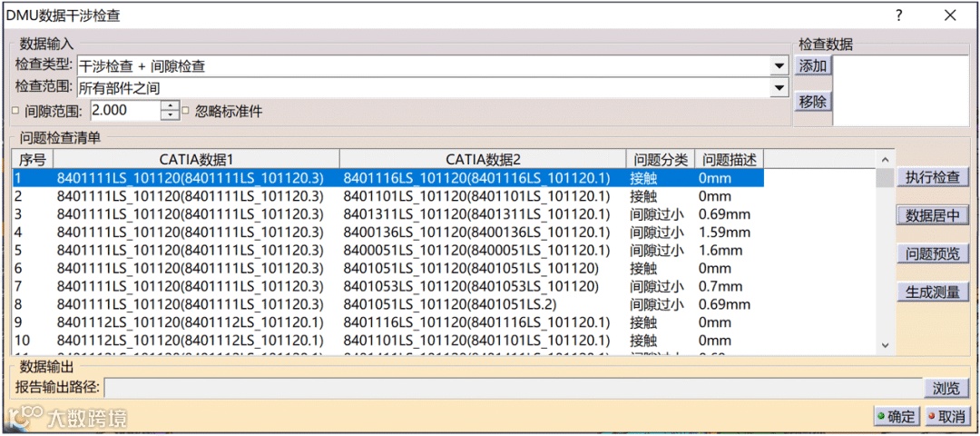Click the 问题预览 button
The height and width of the screenshot is (436, 980).
[933, 253]
